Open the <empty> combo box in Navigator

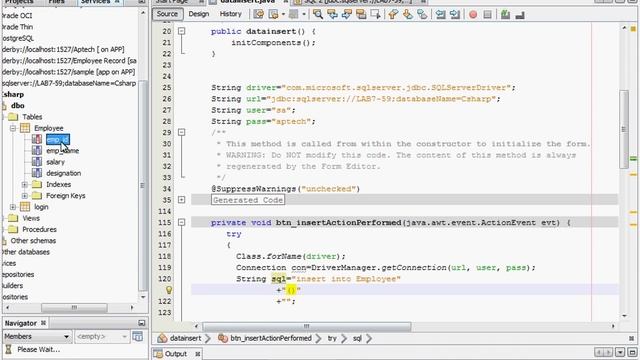coord(102,336)
